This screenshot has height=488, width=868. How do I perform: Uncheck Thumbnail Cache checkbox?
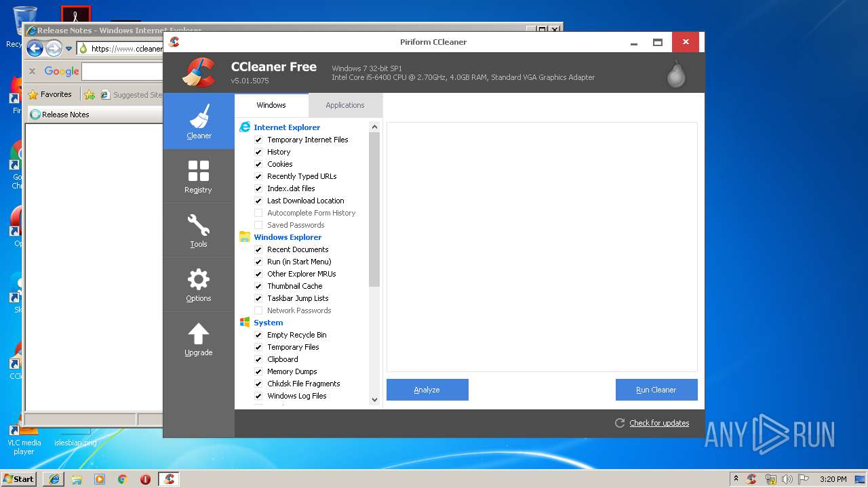pos(258,286)
